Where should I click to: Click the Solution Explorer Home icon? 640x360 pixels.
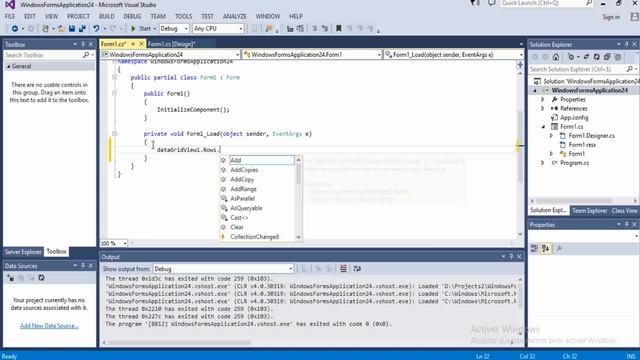556,57
